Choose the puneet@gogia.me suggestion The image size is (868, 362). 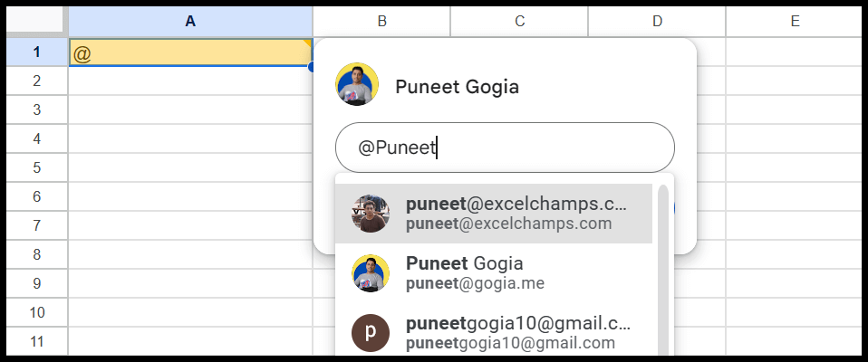(x=494, y=273)
